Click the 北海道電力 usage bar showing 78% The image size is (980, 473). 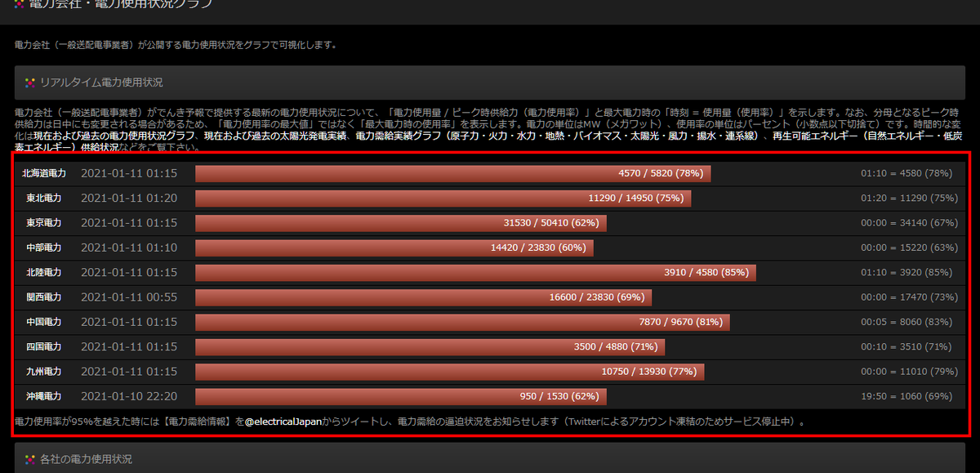(x=453, y=173)
